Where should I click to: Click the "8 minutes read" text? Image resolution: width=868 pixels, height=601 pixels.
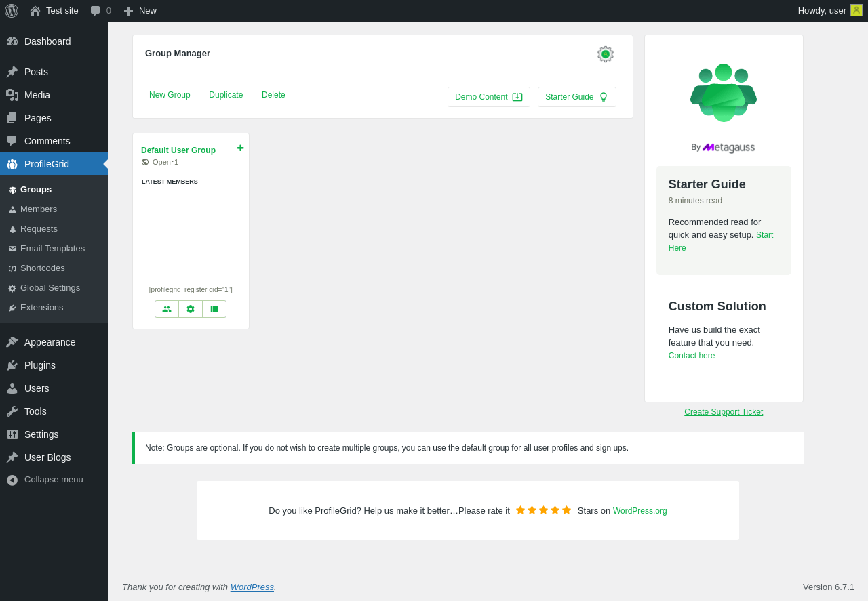[695, 201]
